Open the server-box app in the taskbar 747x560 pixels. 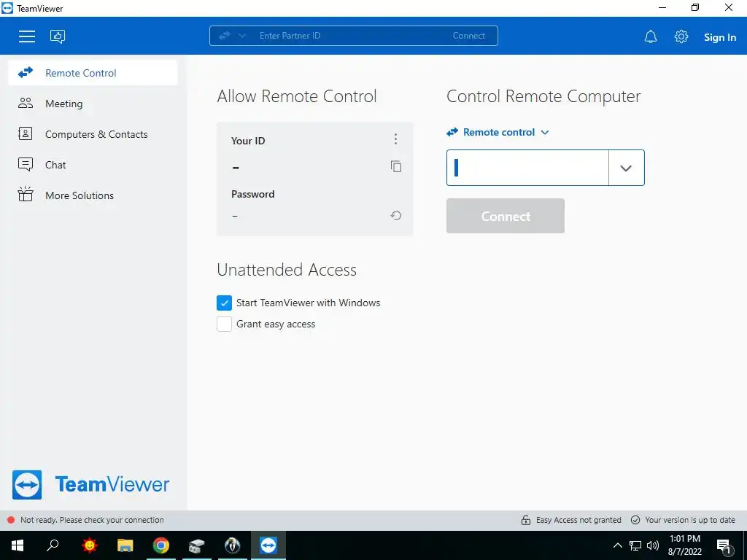click(x=196, y=545)
